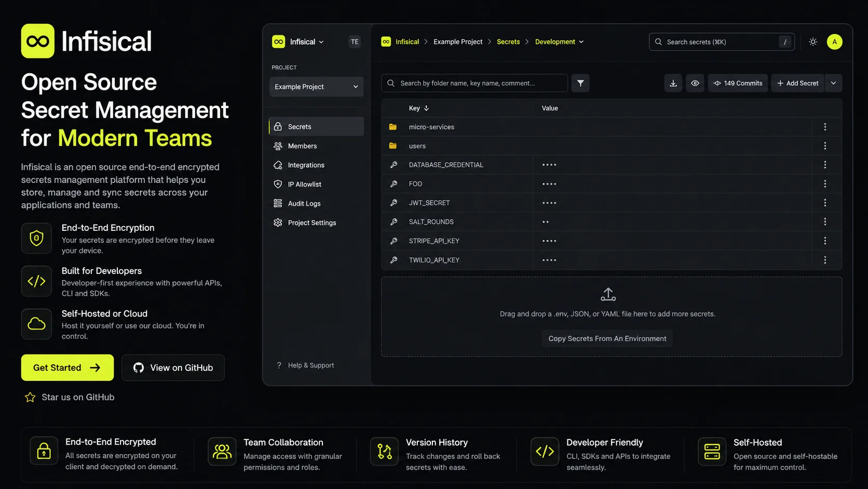Click the masked value of JWT_SECRET
This screenshot has width=868, height=489.
click(549, 203)
